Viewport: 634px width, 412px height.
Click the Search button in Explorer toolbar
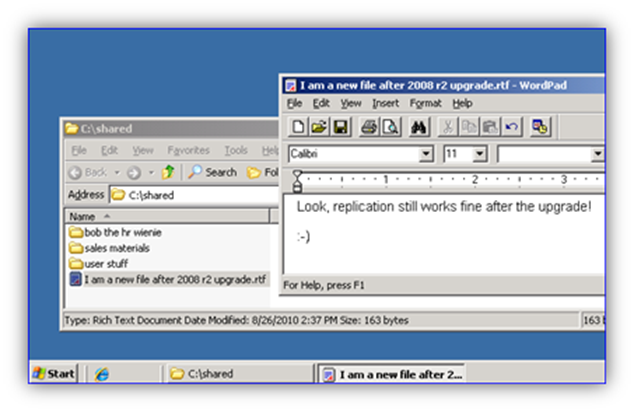[213, 173]
